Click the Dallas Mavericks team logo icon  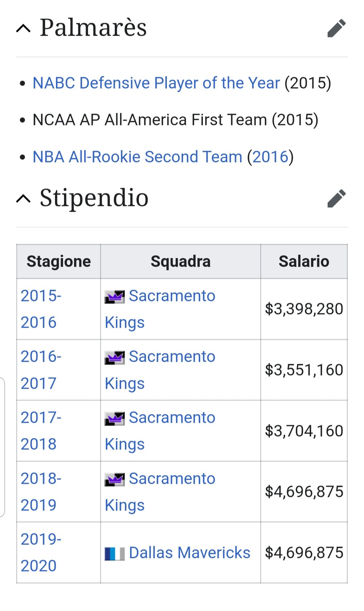115,553
